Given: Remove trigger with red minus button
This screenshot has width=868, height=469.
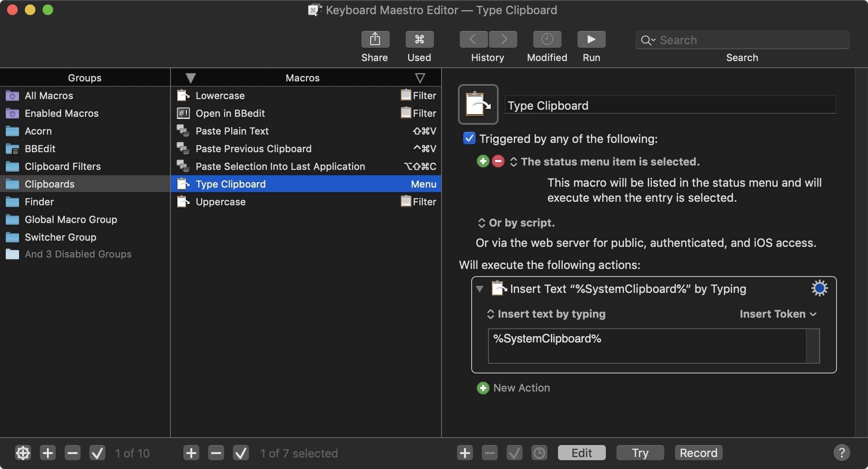Looking at the screenshot, I should (498, 161).
